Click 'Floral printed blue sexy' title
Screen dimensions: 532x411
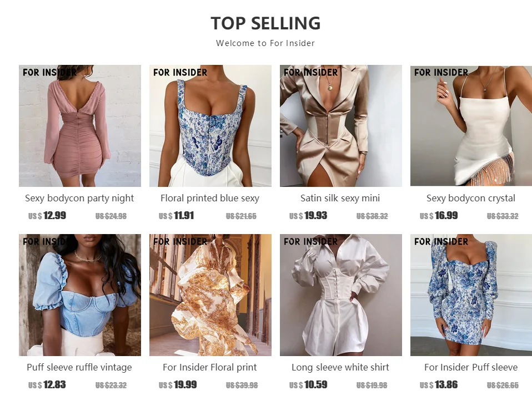coord(210,198)
